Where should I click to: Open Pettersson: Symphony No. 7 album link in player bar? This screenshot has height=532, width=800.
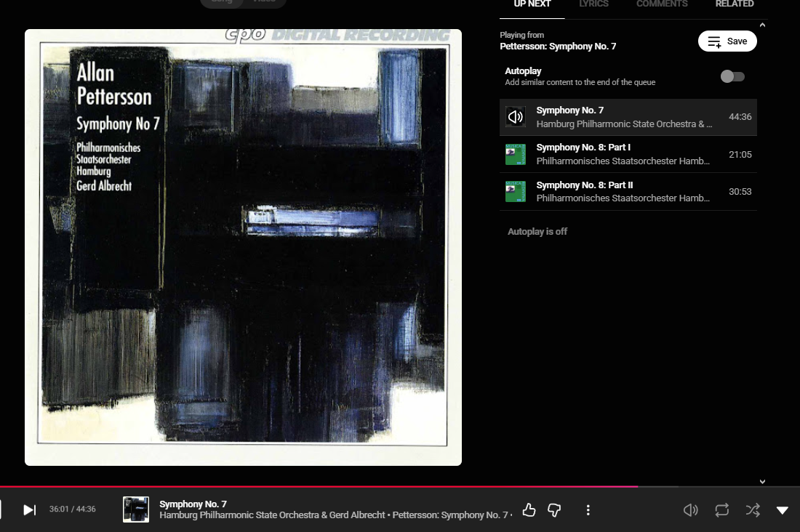[450, 515]
